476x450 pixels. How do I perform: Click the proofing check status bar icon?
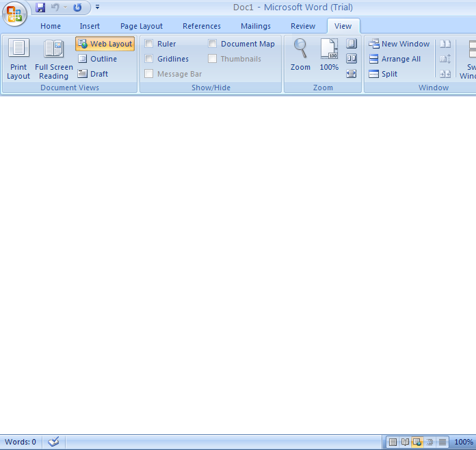click(53, 442)
